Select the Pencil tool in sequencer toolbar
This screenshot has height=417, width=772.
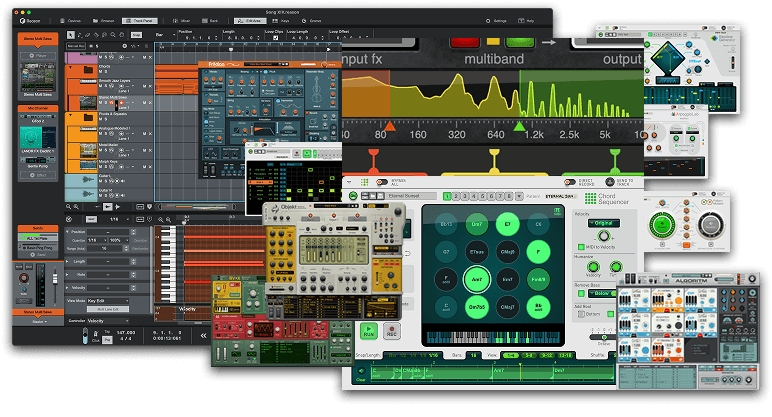tap(80, 35)
